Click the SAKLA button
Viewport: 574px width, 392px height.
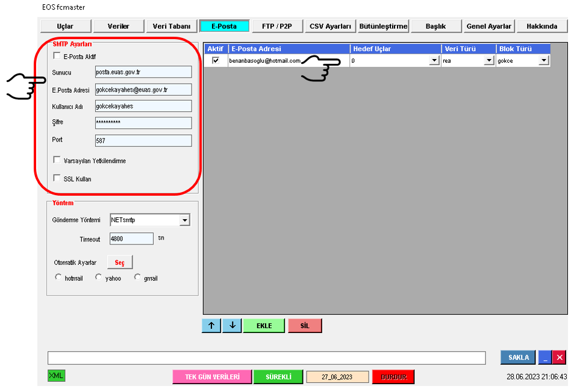518,357
